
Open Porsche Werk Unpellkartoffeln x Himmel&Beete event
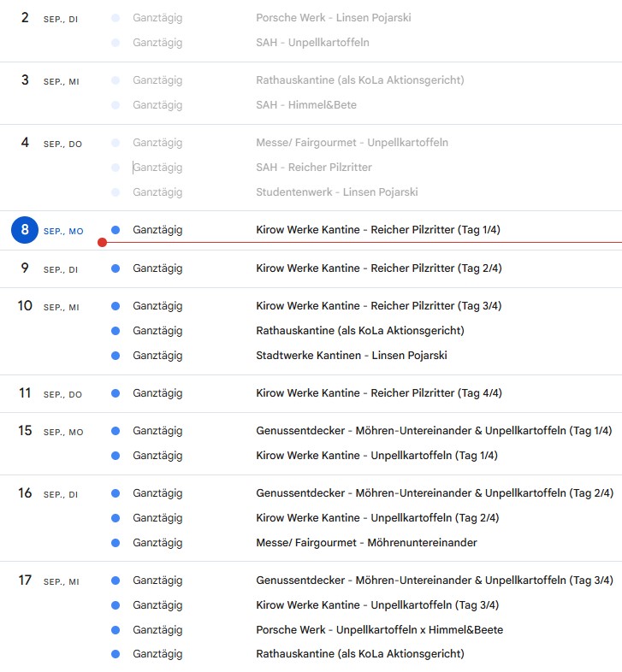pyautogui.click(x=379, y=630)
